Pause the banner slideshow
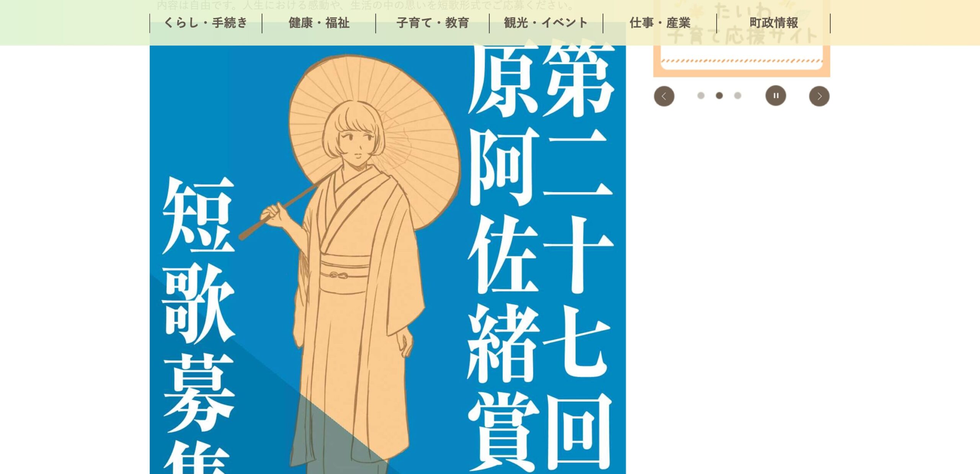 tap(776, 96)
